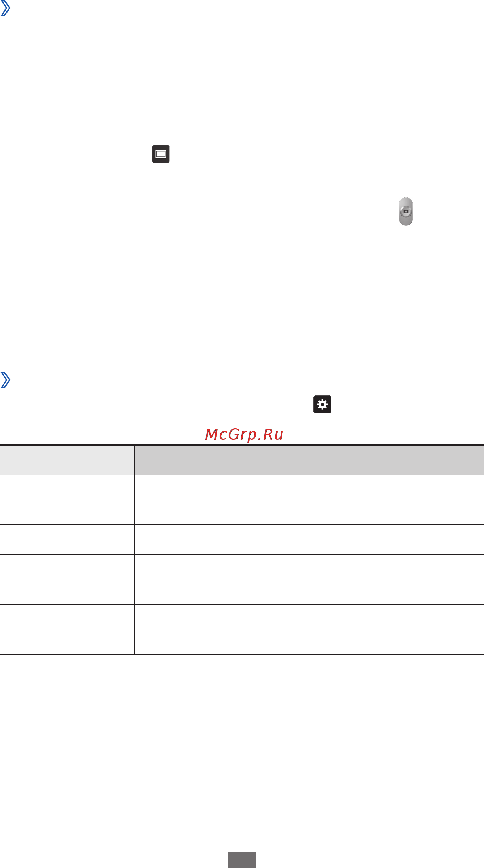
Task: Click the blue double-chevron above the gear icon
Action: tap(5, 380)
